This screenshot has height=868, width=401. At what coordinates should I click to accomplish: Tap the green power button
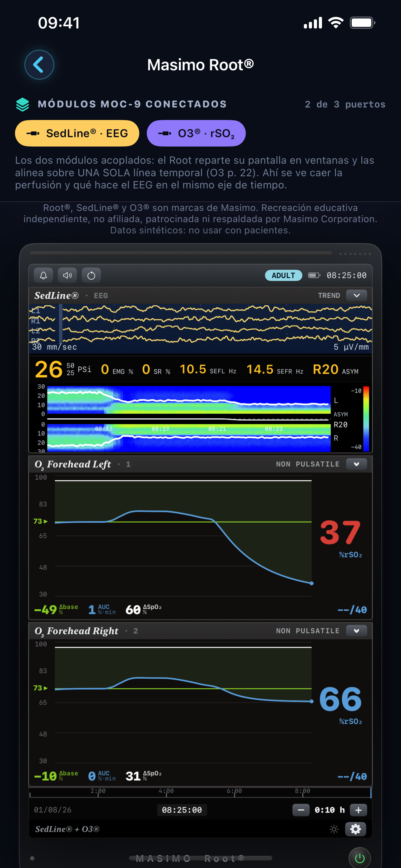tap(359, 858)
